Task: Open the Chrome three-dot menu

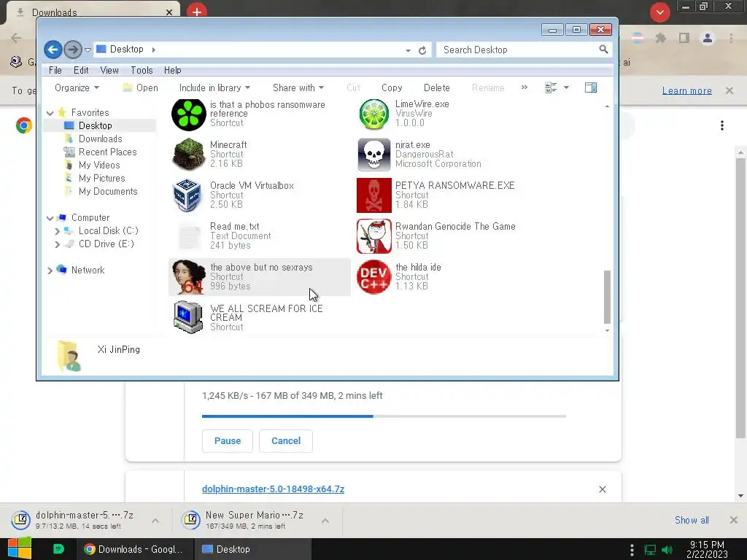Action: [731, 38]
